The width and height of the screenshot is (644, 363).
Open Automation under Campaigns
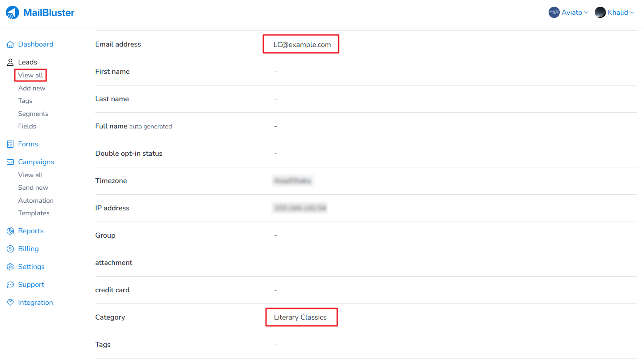[36, 201]
